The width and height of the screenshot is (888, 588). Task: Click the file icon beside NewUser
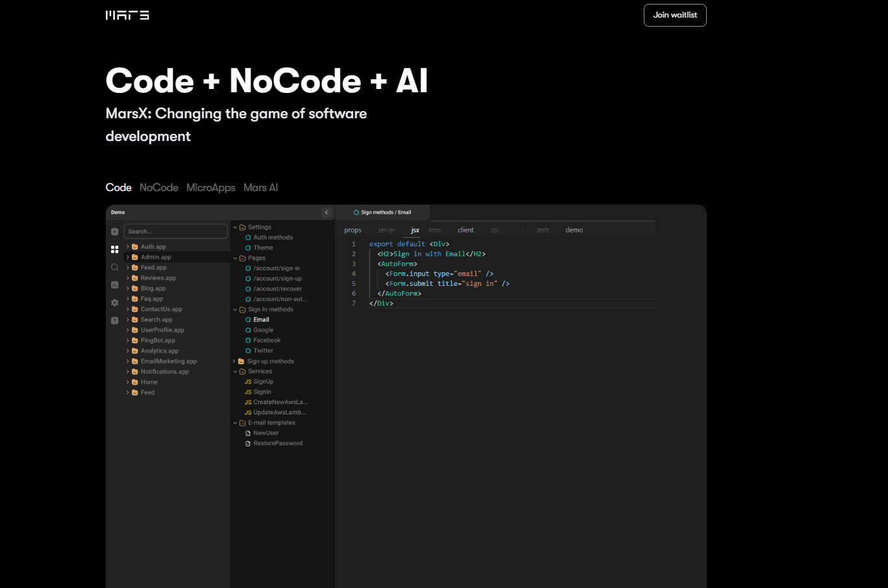tap(248, 433)
